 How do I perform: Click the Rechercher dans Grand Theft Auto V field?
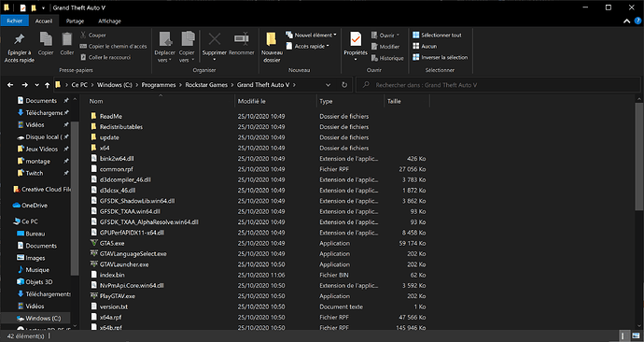(497, 85)
